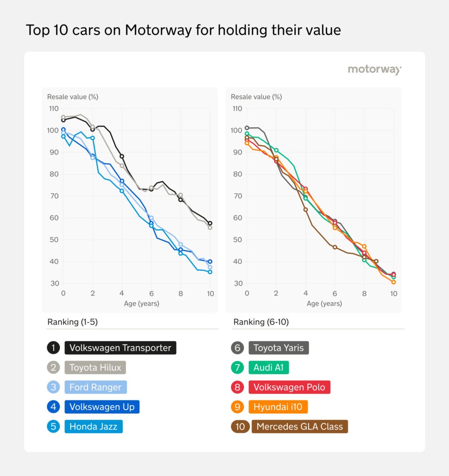This screenshot has height=476, width=449.
Task: Choose the Ford Ranger legend label
Action: [95, 387]
